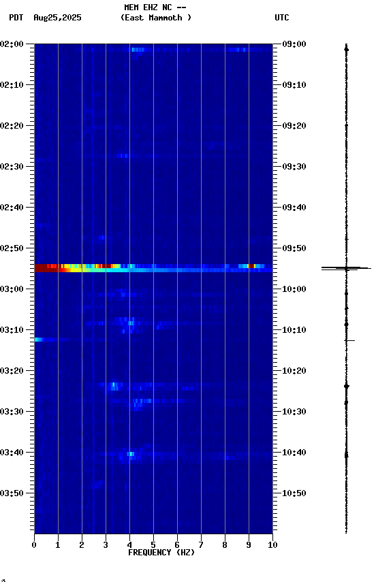Click the large seismogram spike near 09:55 UTC

coord(346,269)
